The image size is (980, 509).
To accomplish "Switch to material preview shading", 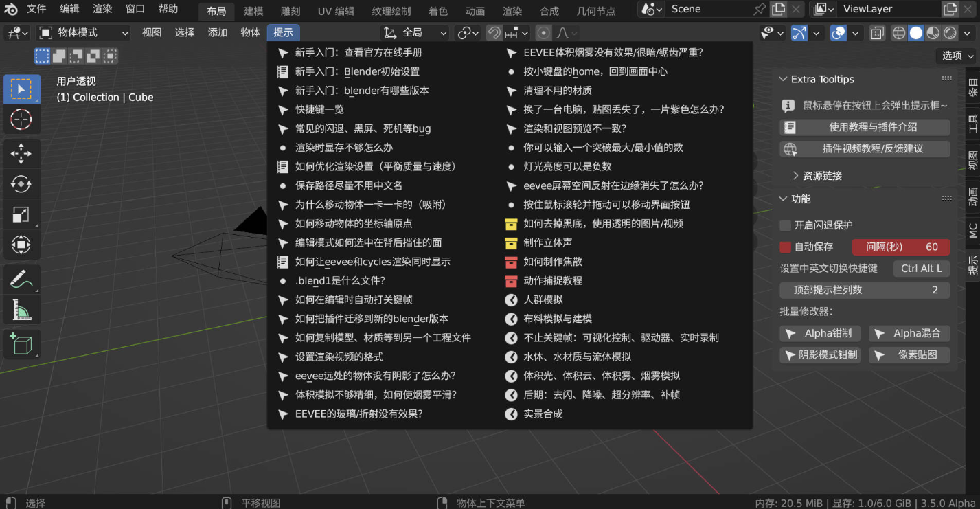I will 933,33.
